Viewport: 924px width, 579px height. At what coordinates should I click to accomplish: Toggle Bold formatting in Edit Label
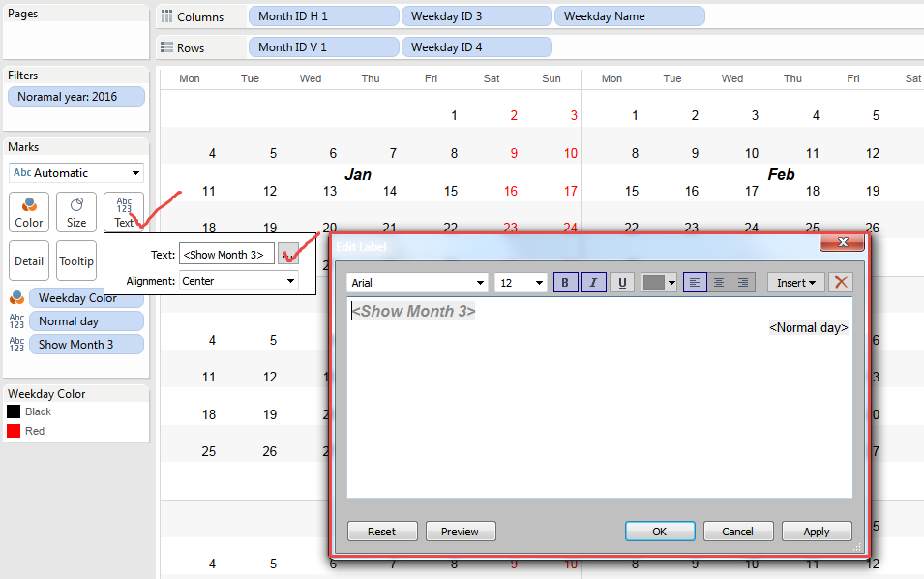point(565,283)
